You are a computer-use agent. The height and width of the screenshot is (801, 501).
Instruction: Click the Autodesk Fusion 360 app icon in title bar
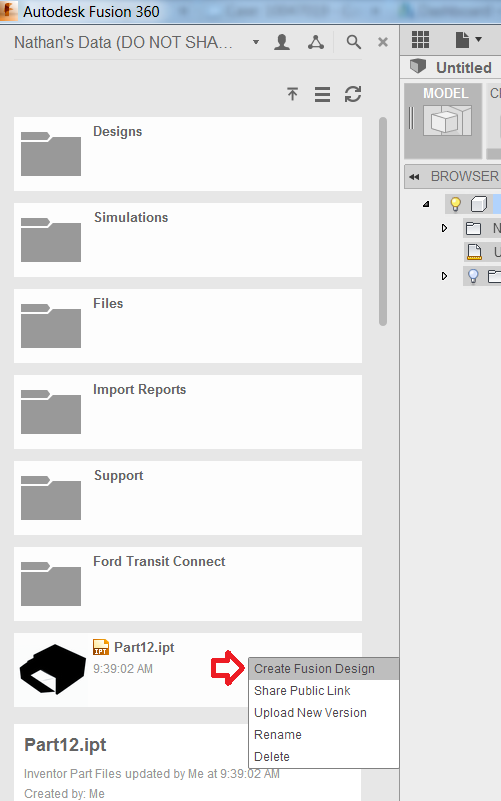coord(8,11)
